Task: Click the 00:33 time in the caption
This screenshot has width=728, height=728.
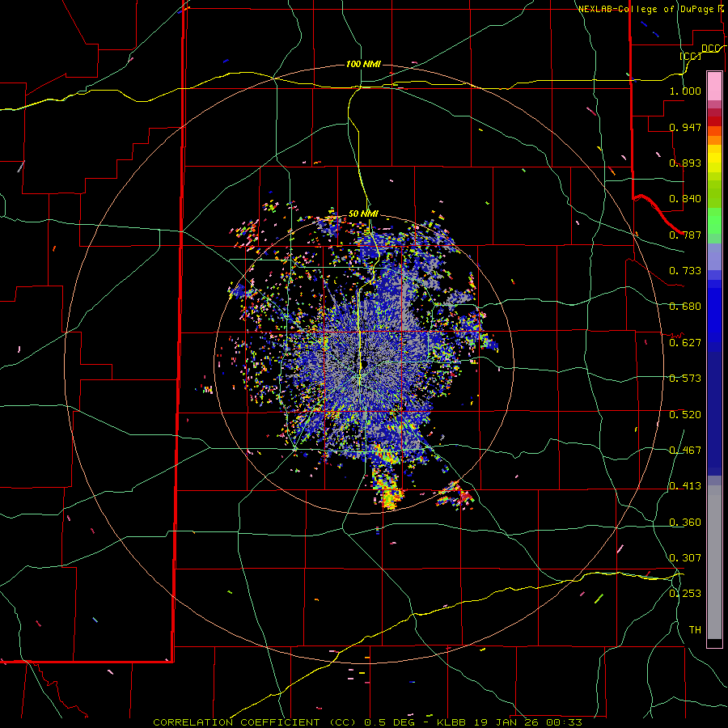Action: tap(565, 722)
